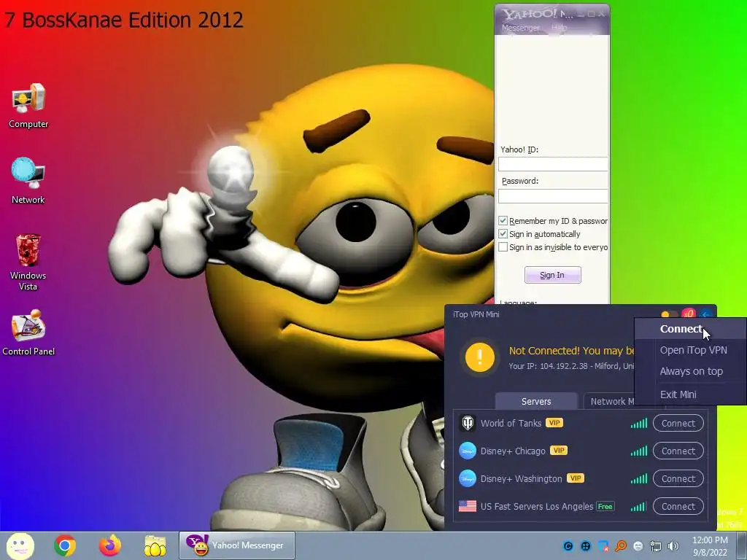Open the Help menu in Yahoo! Messenger
The height and width of the screenshot is (560, 747).
click(x=560, y=28)
